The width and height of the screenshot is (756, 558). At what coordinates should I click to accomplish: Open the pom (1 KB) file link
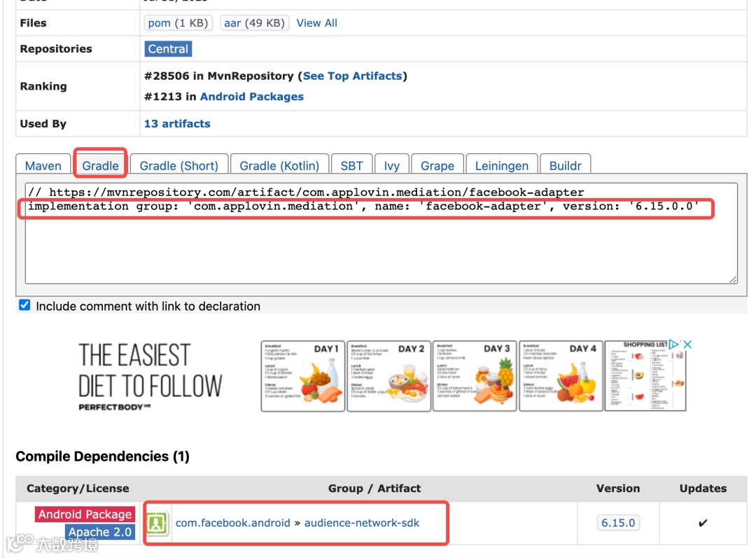point(178,22)
